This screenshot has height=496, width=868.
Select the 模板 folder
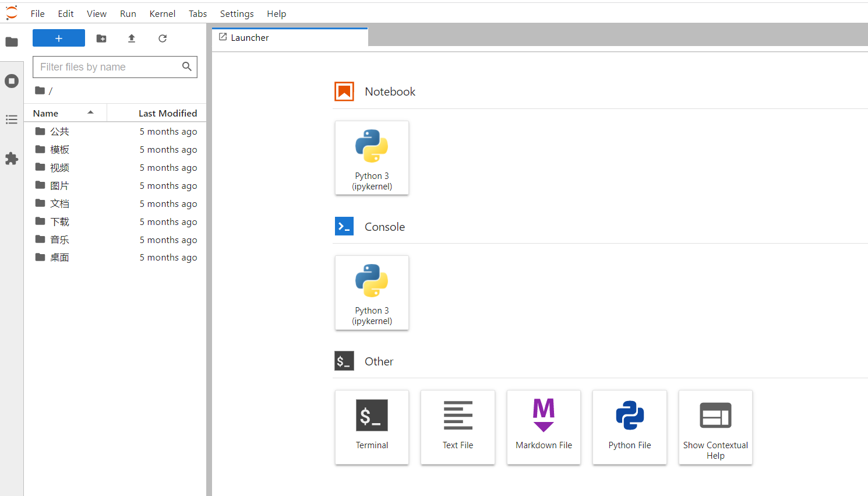click(x=115, y=150)
